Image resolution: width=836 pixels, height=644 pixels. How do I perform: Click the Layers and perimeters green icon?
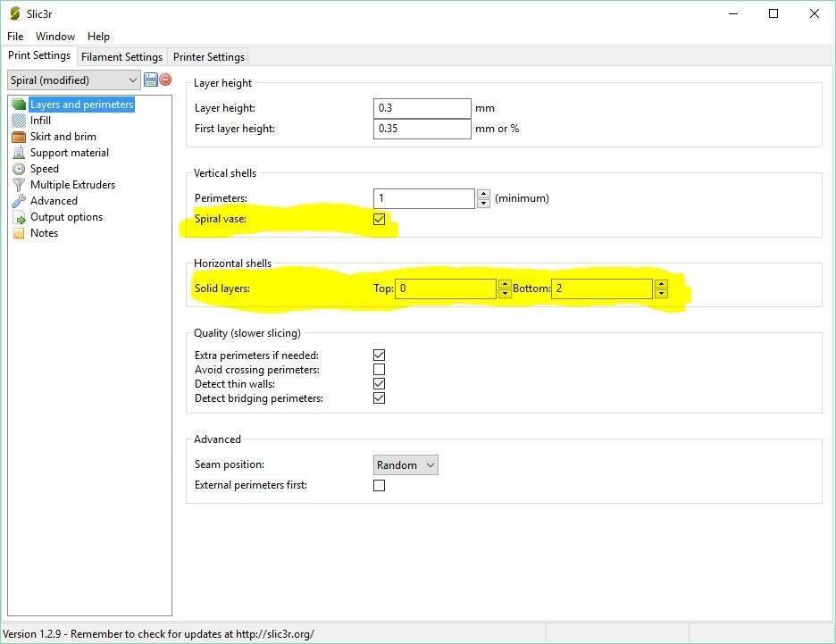(19, 105)
